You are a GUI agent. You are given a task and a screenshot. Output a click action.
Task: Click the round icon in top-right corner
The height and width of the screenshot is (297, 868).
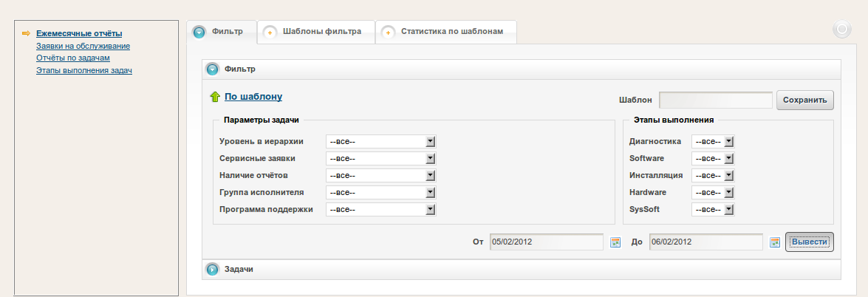click(x=841, y=30)
